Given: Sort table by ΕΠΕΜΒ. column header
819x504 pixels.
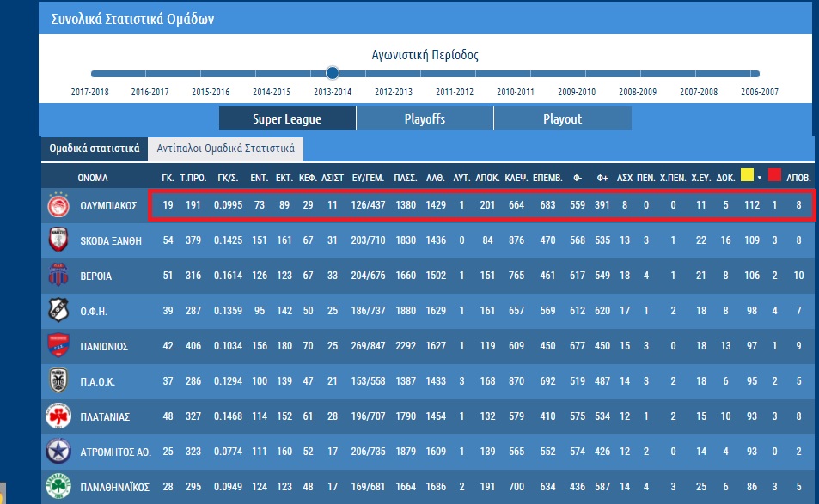Looking at the screenshot, I should [548, 178].
